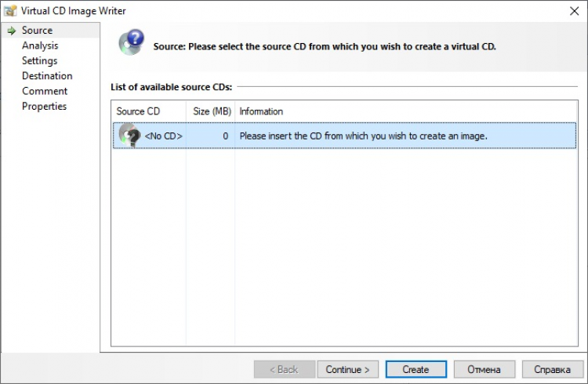Screen dimensions: 588x384
Task: Click the No CD disc icon in list
Action: point(129,136)
